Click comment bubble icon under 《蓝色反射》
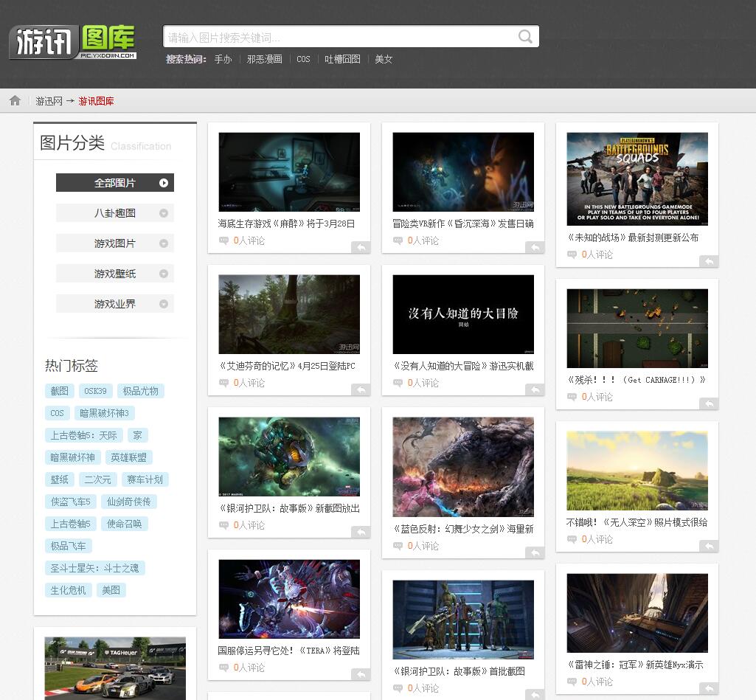Image resolution: width=756 pixels, height=700 pixels. pos(398,545)
